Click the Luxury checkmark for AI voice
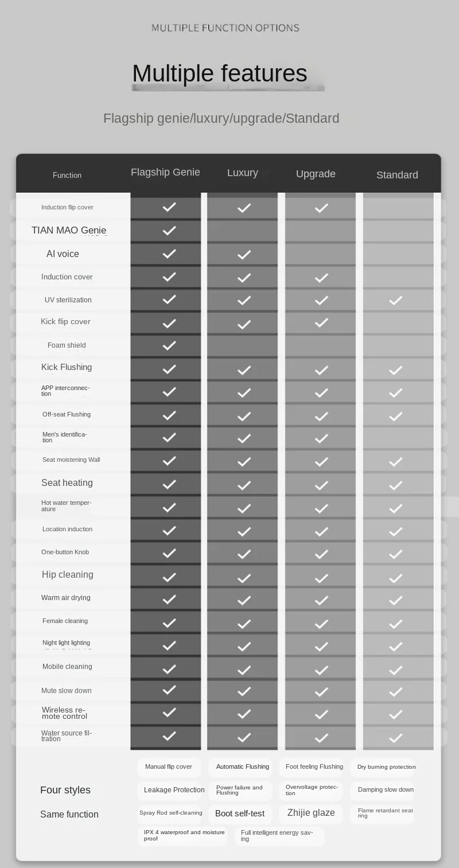459x868 pixels. coord(244,254)
